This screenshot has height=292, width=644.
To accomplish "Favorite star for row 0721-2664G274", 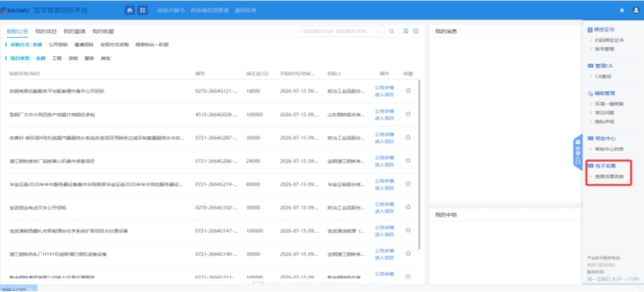I will 408,184.
